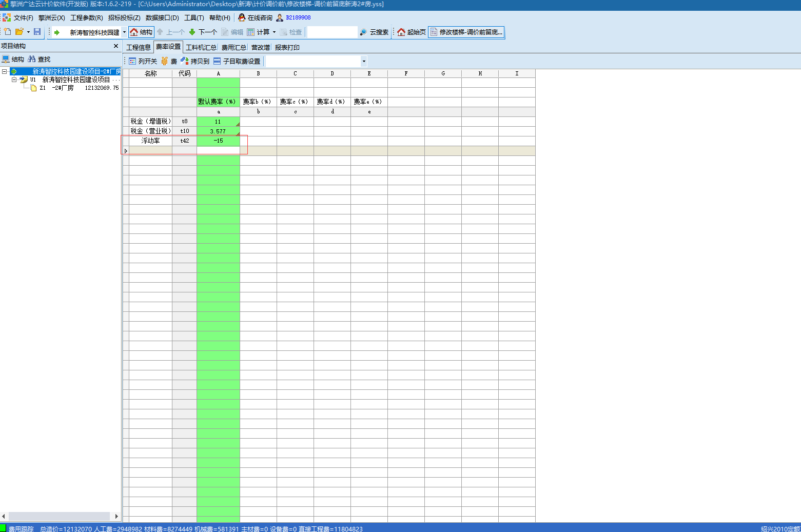Screen dimensions: 801x532
Task: Close the 项目结构 panel
Action: (x=116, y=46)
